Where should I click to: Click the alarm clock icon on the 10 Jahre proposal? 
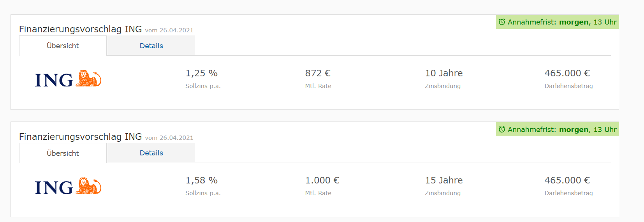502,22
